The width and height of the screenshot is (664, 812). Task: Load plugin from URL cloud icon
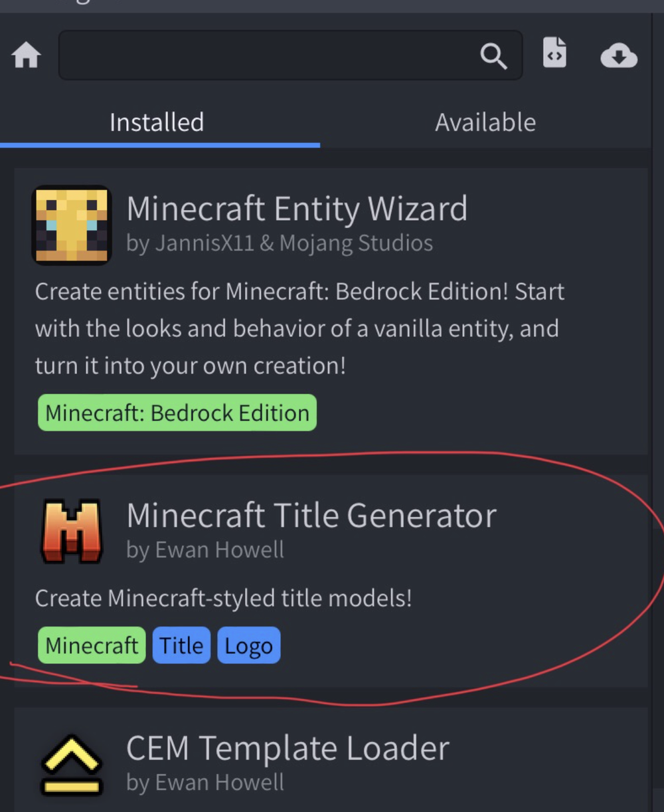(619, 56)
